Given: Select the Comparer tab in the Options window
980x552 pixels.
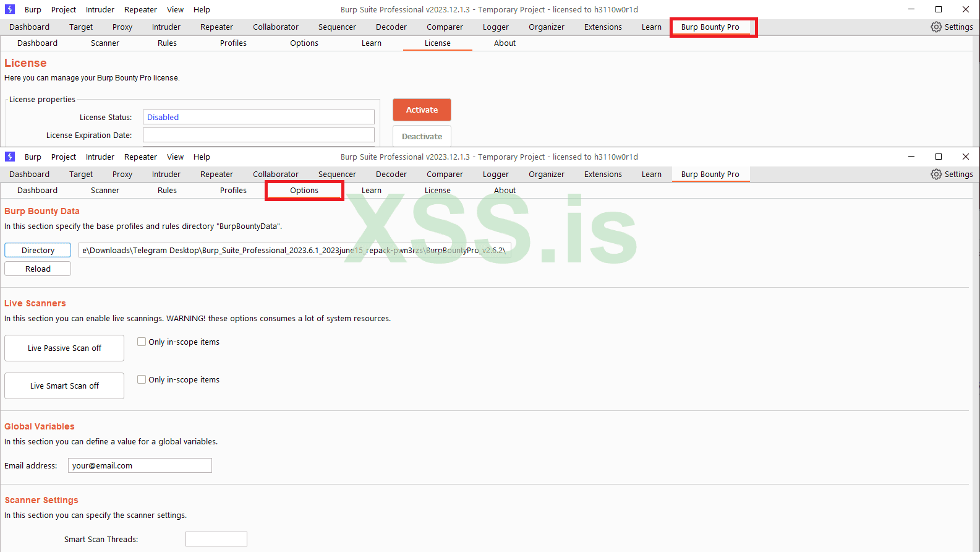Looking at the screenshot, I should [445, 174].
